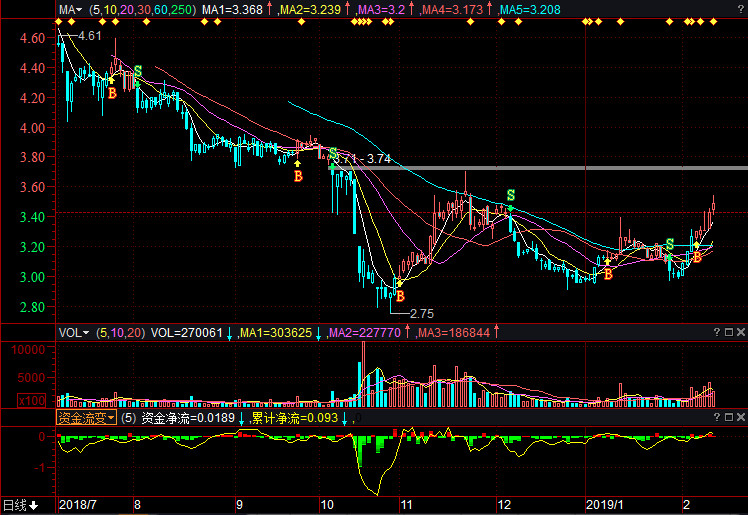Click the leftmost yellow diamond info marker
The image size is (748, 515).
pos(59,22)
